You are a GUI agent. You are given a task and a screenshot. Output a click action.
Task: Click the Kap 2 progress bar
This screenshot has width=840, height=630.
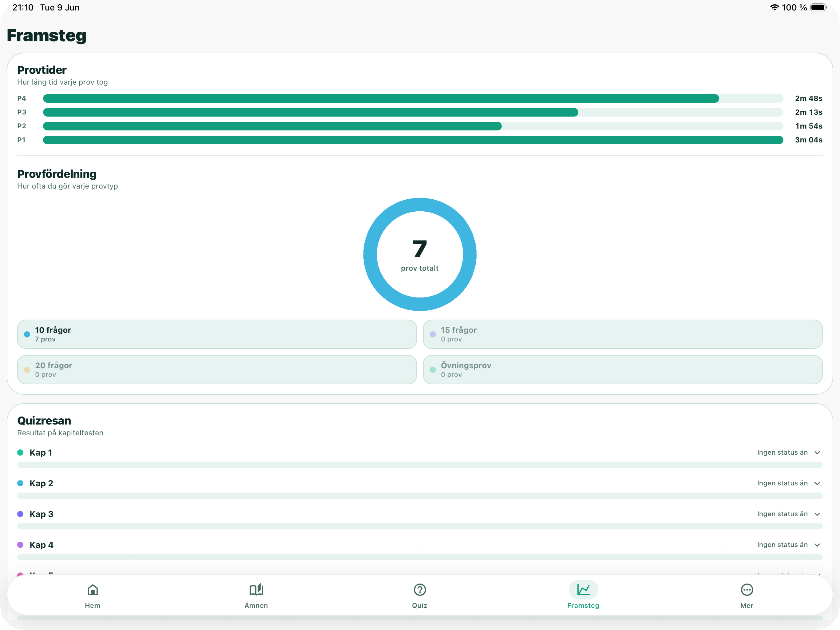point(420,496)
